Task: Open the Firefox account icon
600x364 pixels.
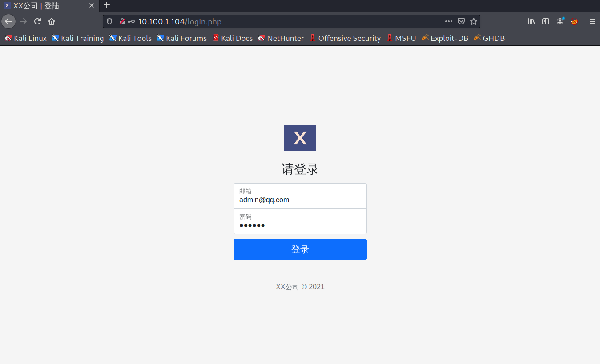Action: 560,21
